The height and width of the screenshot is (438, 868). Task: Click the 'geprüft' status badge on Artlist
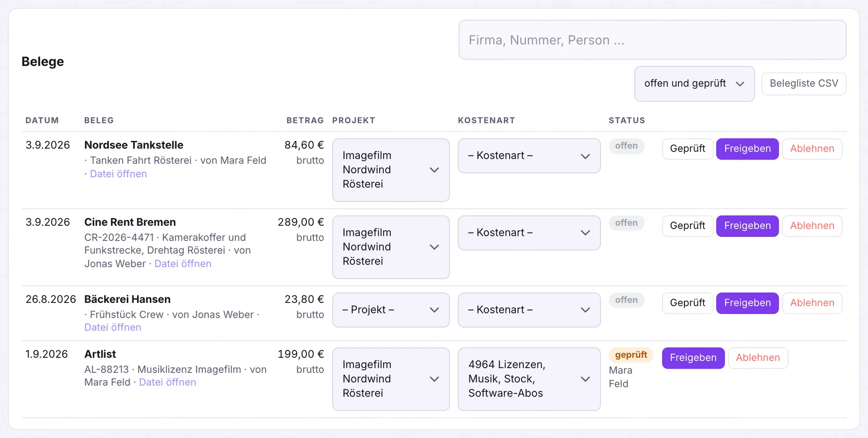(x=631, y=355)
